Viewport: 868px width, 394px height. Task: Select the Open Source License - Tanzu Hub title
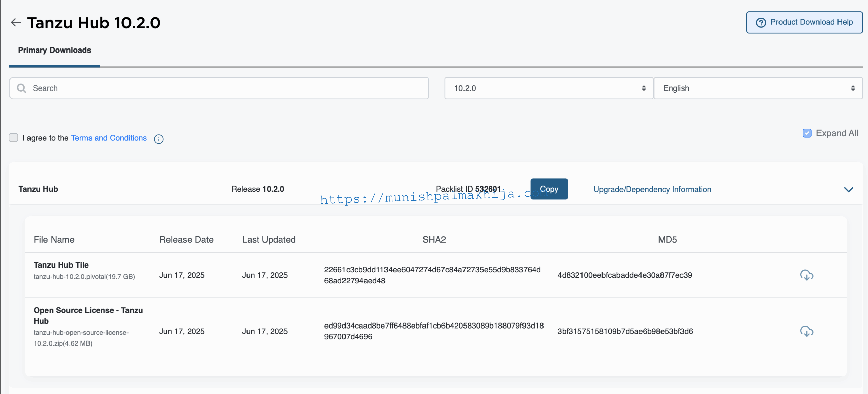click(88, 315)
